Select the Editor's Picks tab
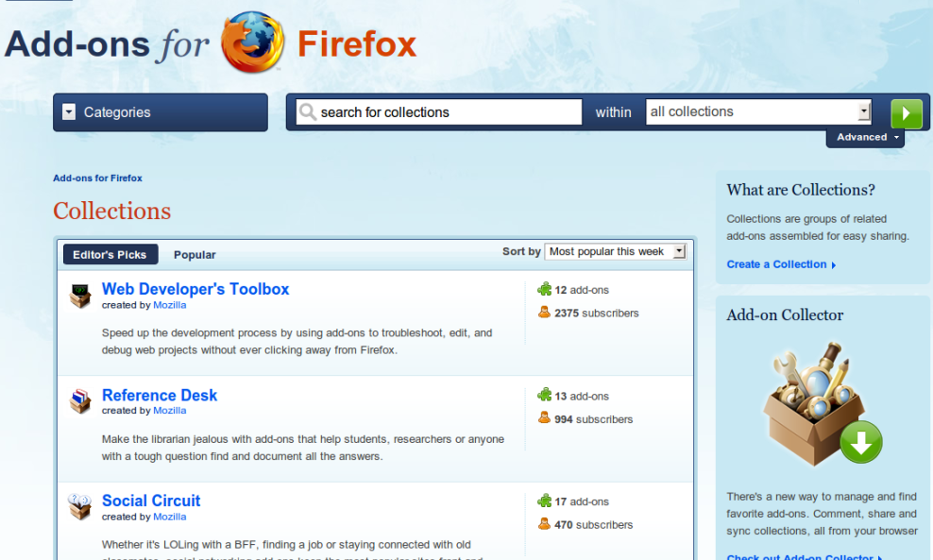 pyautogui.click(x=110, y=255)
